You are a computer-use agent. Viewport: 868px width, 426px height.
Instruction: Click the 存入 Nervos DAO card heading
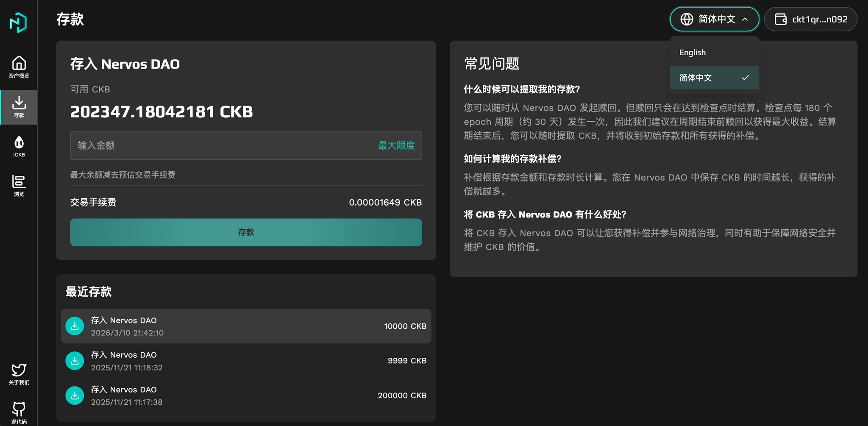[x=125, y=64]
